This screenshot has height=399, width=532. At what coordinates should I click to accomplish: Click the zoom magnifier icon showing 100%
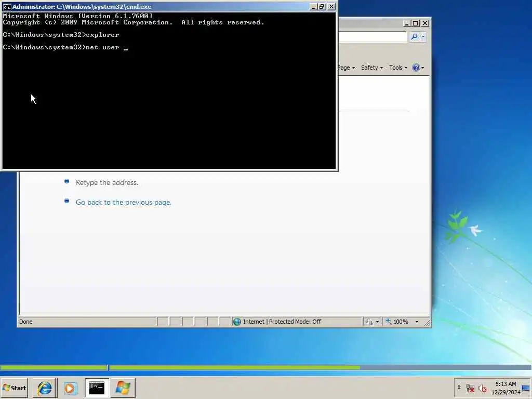click(x=389, y=321)
